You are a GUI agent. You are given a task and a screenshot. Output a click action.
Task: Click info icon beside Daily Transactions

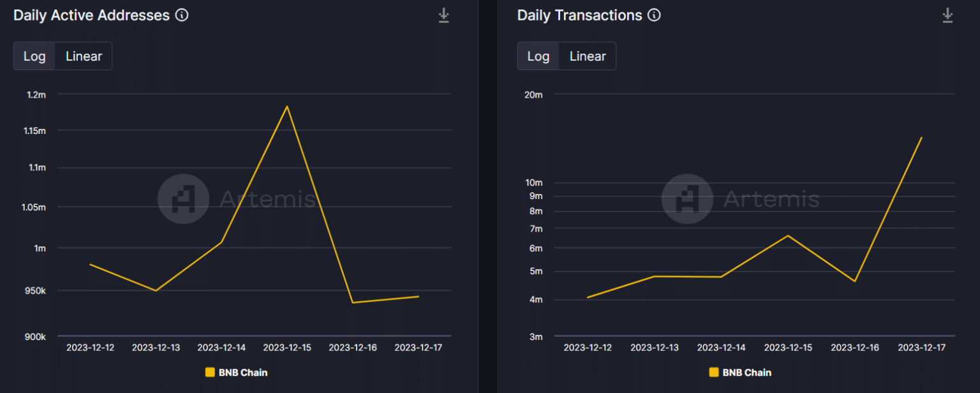pyautogui.click(x=654, y=15)
